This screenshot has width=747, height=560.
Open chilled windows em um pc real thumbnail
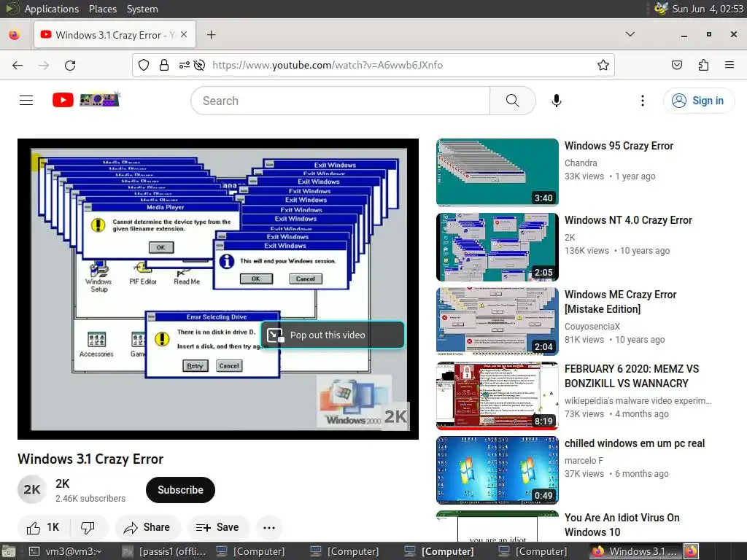coord(497,470)
